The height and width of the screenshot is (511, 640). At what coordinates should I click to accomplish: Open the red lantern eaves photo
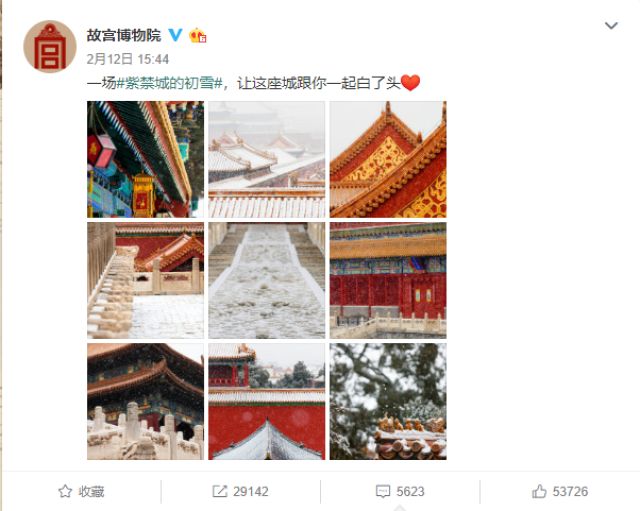pos(145,159)
